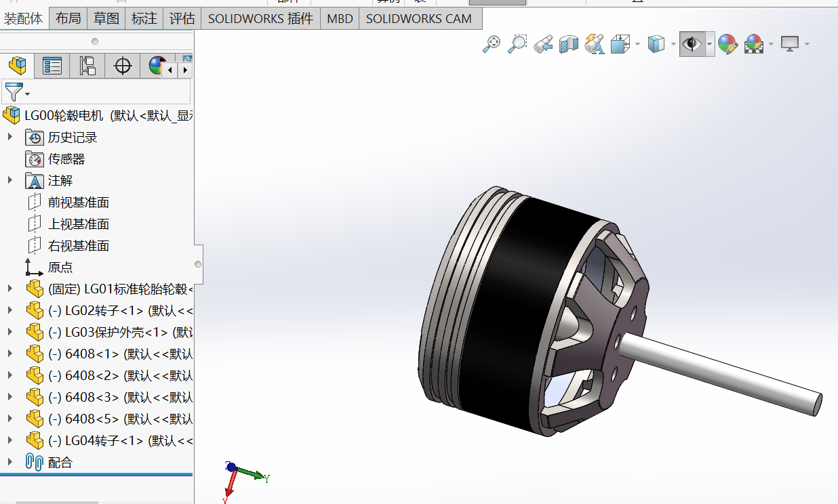This screenshot has width=838, height=504.
Task: Switch to the 布局 tab
Action: (68, 19)
